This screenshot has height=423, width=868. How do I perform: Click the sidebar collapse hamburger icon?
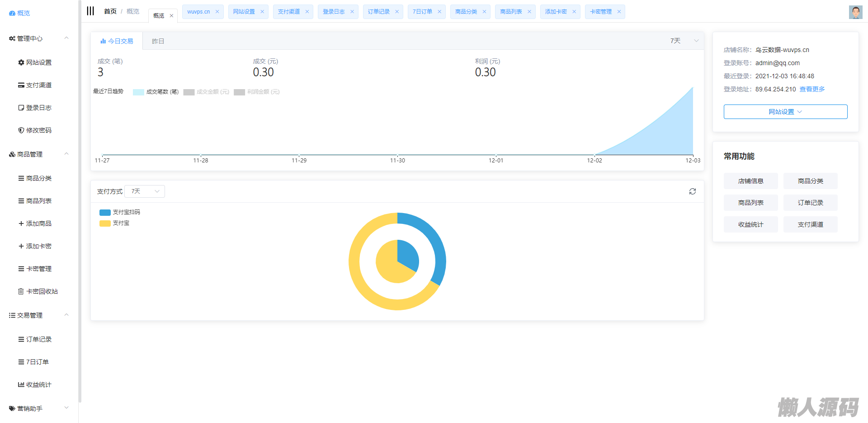[90, 11]
